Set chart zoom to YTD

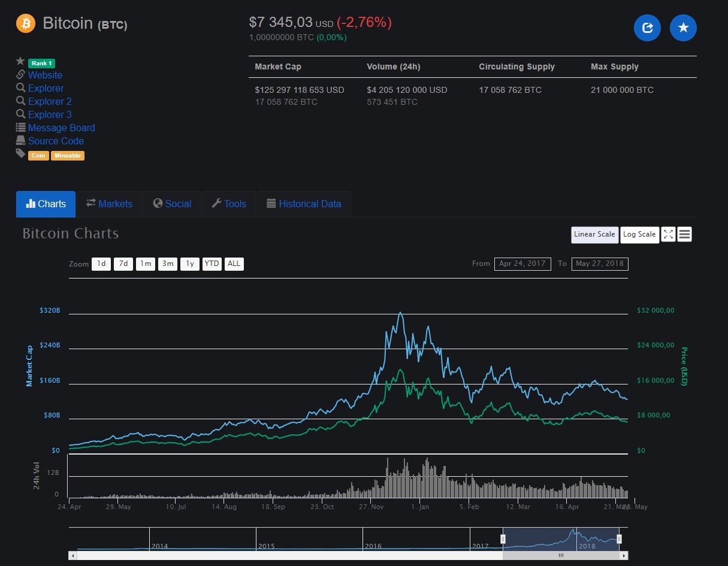point(212,264)
